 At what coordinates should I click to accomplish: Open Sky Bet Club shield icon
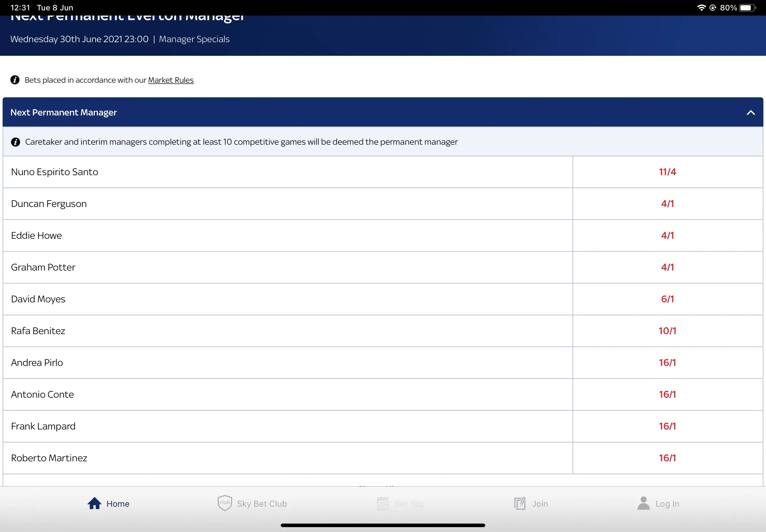pyautogui.click(x=225, y=503)
